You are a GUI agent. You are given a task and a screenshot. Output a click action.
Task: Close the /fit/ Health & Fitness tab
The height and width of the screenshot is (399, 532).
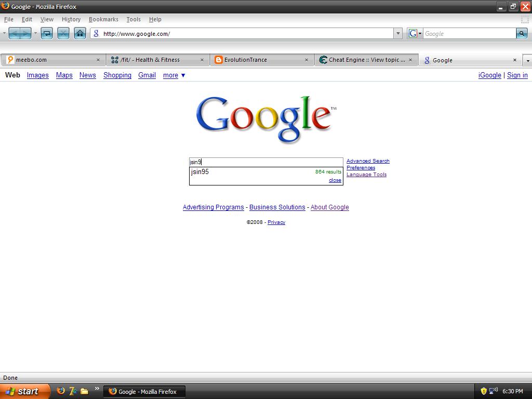click(202, 60)
